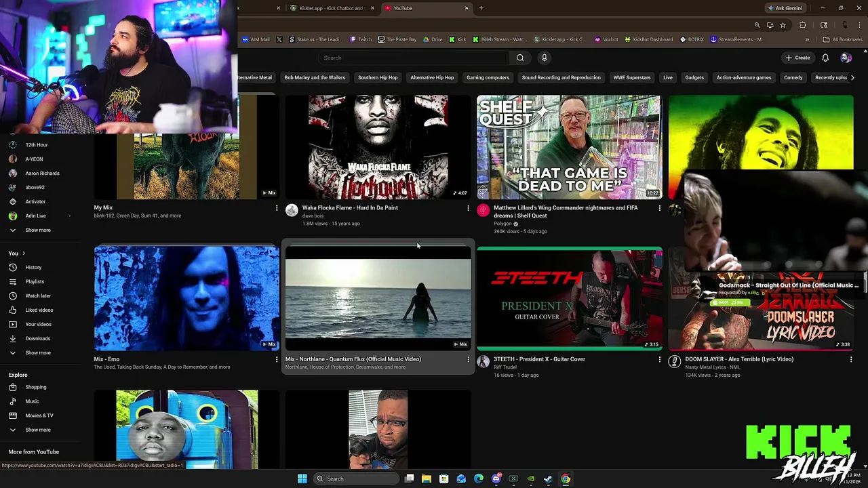Open File Explorer from the taskbar
The height and width of the screenshot is (488, 868).
[427, 479]
